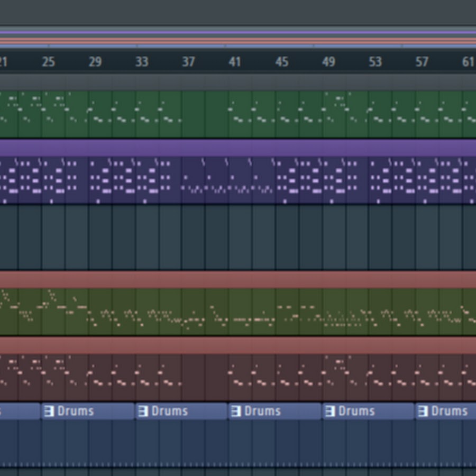
Task: Jump to bar 25 on the timeline ruler
Action: coord(49,62)
